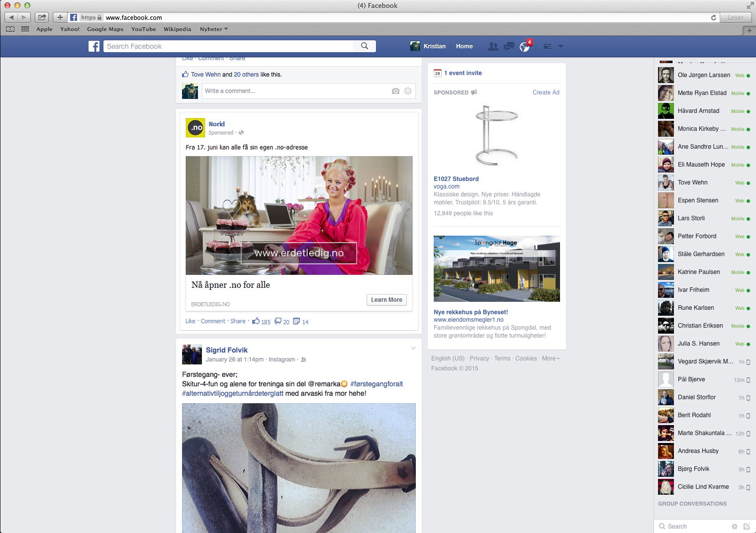Click the search magnifier button
756x533 pixels.
pos(365,46)
